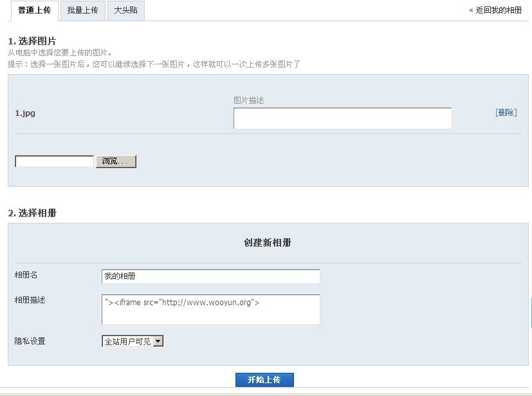Click the 2. 选择相册 heading
Screen dimensions: 532x396
pyautogui.click(x=32, y=213)
